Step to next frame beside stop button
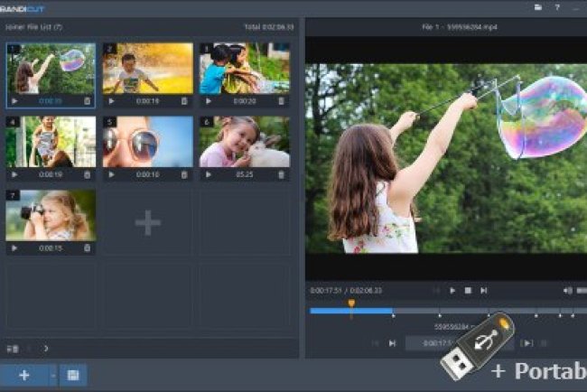Viewport: 587px width, 392px height. point(484,290)
